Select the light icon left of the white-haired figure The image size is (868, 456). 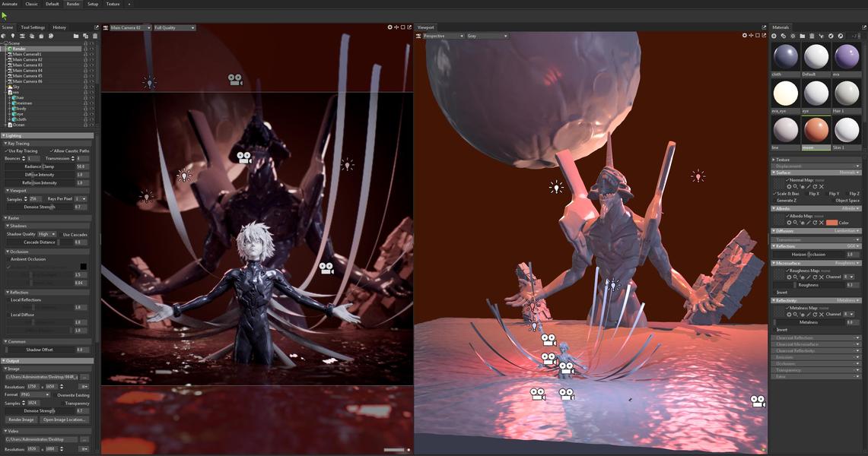184,176
